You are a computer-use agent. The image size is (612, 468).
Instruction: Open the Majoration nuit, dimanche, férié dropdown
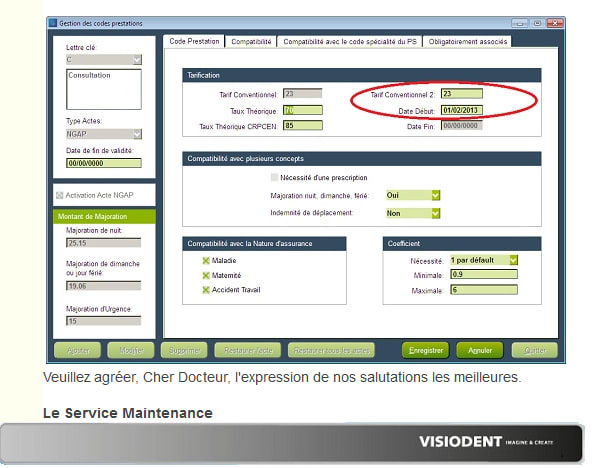[x=435, y=195]
